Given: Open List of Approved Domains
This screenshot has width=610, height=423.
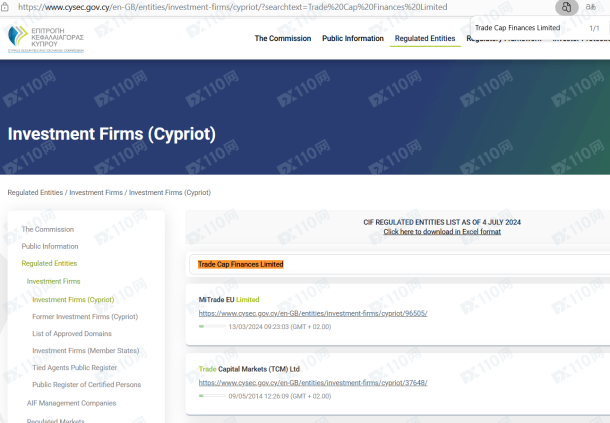Looking at the screenshot, I should pos(72,334).
